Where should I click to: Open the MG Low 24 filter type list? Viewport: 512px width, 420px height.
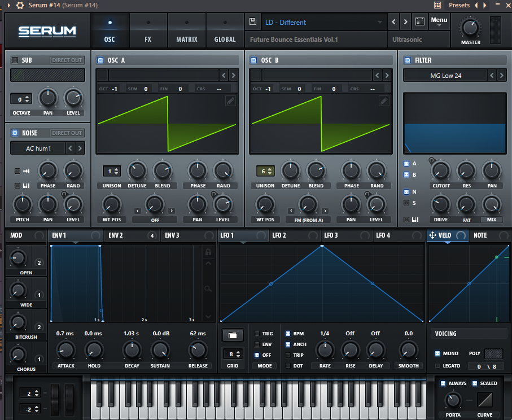[x=445, y=76]
